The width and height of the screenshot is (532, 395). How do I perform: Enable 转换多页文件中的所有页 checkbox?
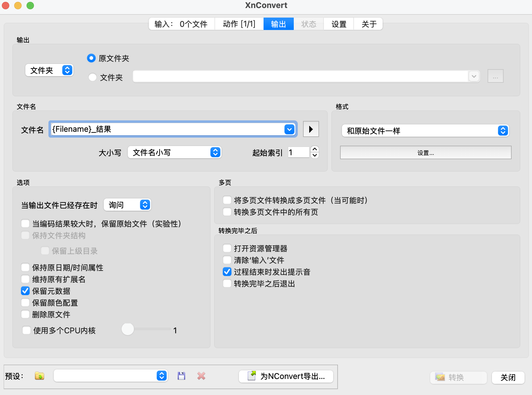[x=227, y=212]
